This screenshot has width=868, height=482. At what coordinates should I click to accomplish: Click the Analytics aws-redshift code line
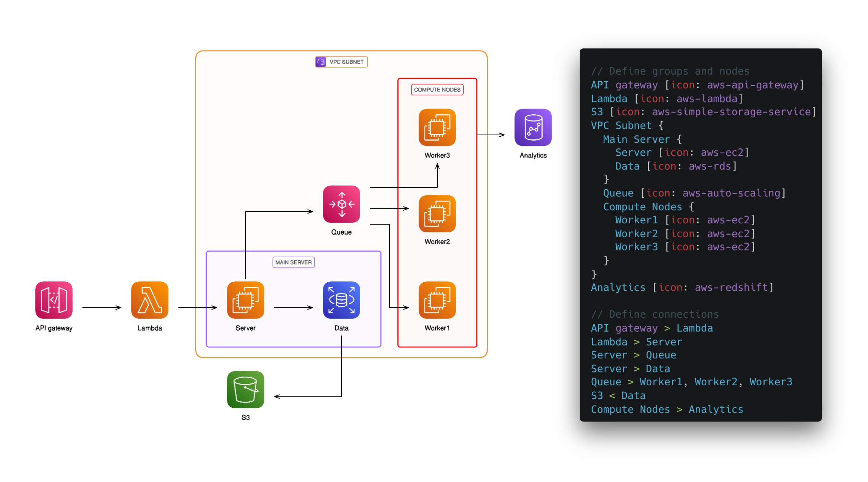(x=682, y=287)
